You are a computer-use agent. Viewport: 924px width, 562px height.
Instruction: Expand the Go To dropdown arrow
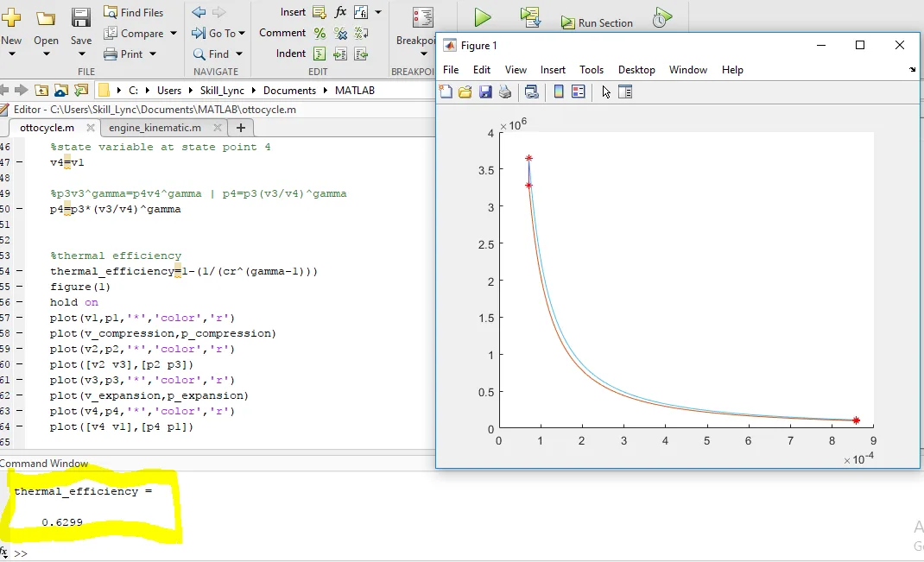coord(242,34)
